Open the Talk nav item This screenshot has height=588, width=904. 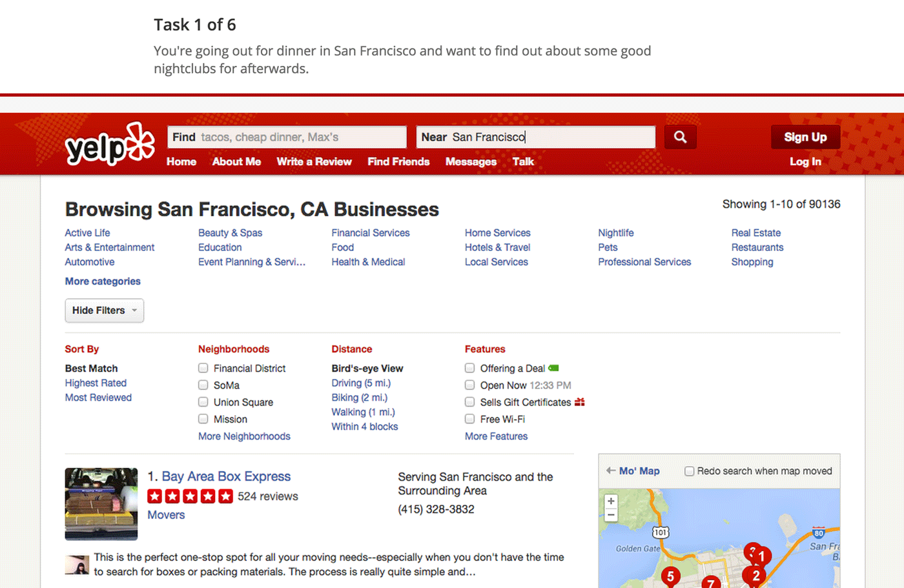pyautogui.click(x=523, y=161)
